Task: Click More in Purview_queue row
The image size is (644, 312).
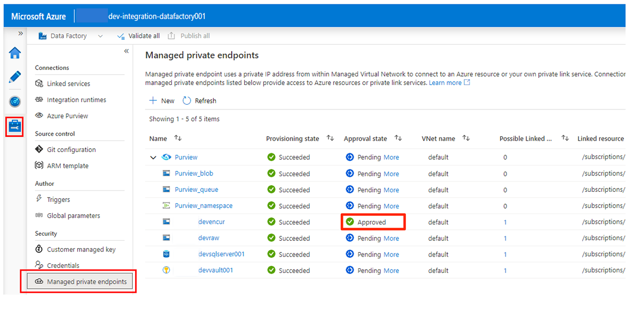Action: (x=391, y=190)
